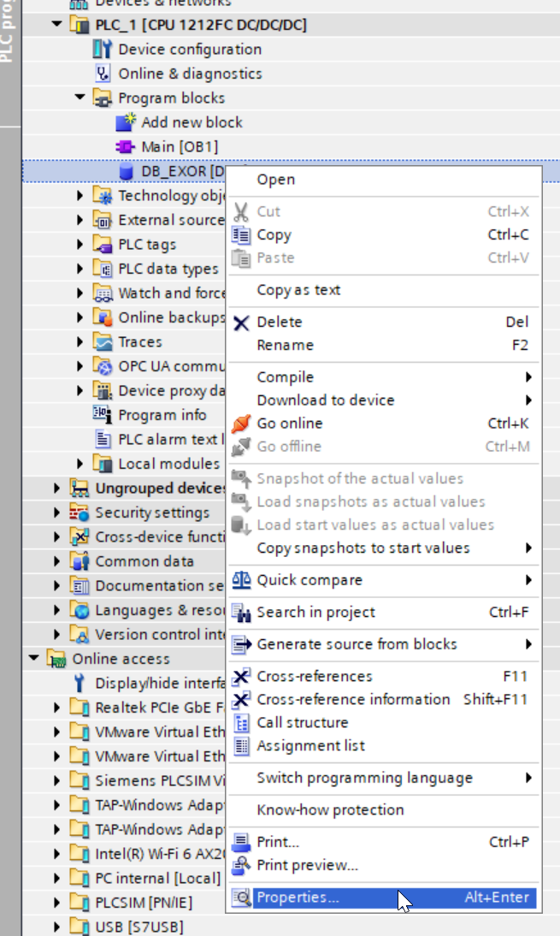
Task: Click the Print printer icon
Action: tap(241, 842)
